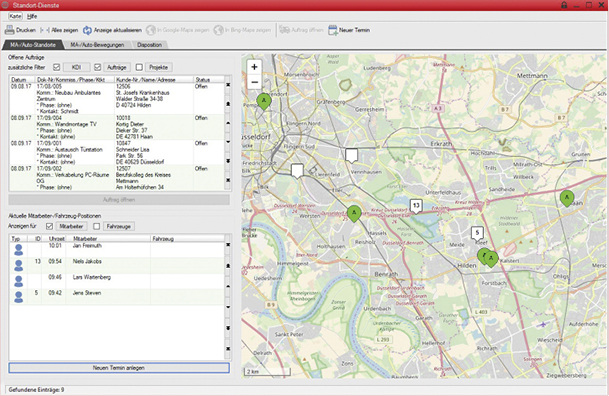The image size is (609, 396).
Task: Toggle the KDI filter checkbox
Action: [x=57, y=67]
